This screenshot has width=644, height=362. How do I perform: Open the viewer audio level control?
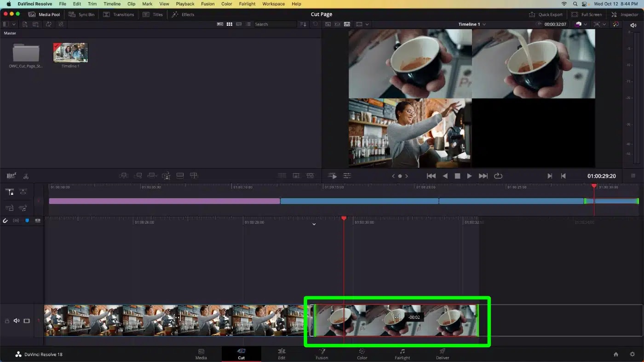(633, 25)
